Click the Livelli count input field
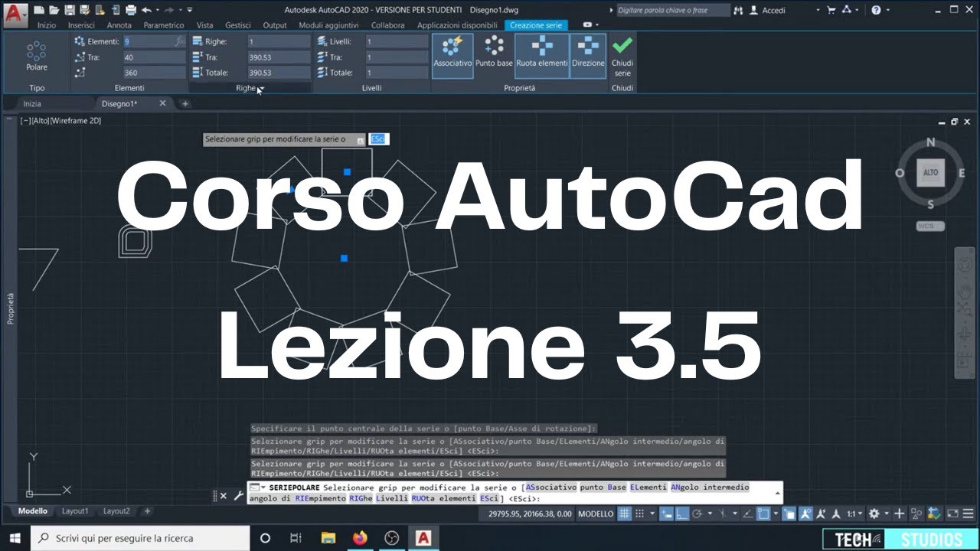The width and height of the screenshot is (980, 551). pos(397,41)
